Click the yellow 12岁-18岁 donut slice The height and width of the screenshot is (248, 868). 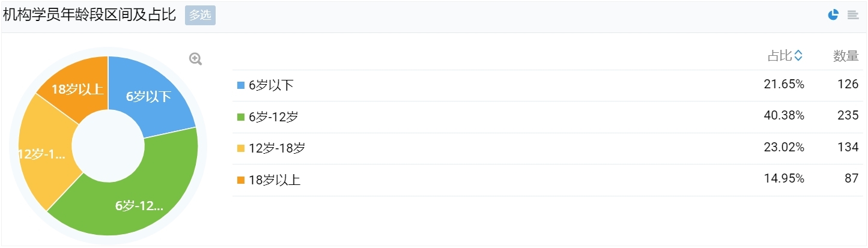46,156
